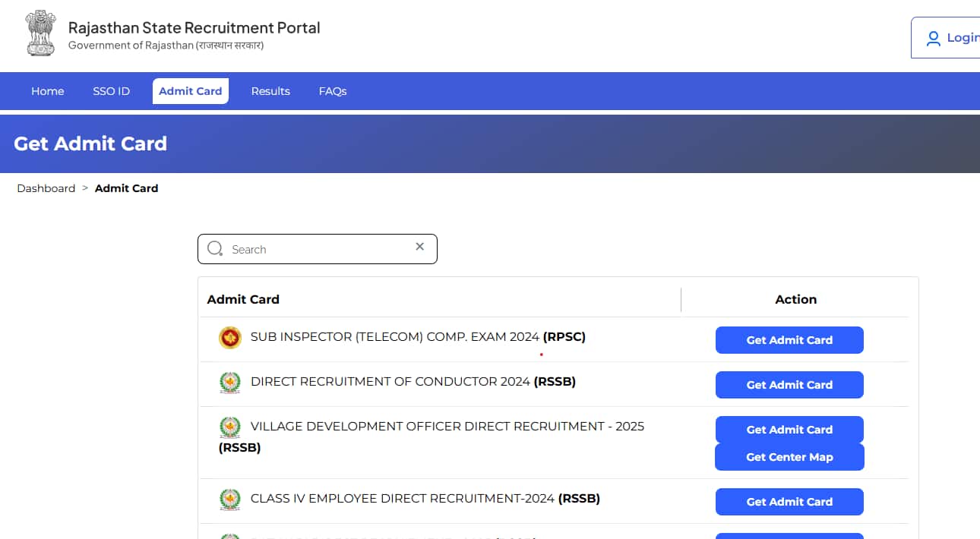
Task: Select the Admit Card tab
Action: point(190,91)
